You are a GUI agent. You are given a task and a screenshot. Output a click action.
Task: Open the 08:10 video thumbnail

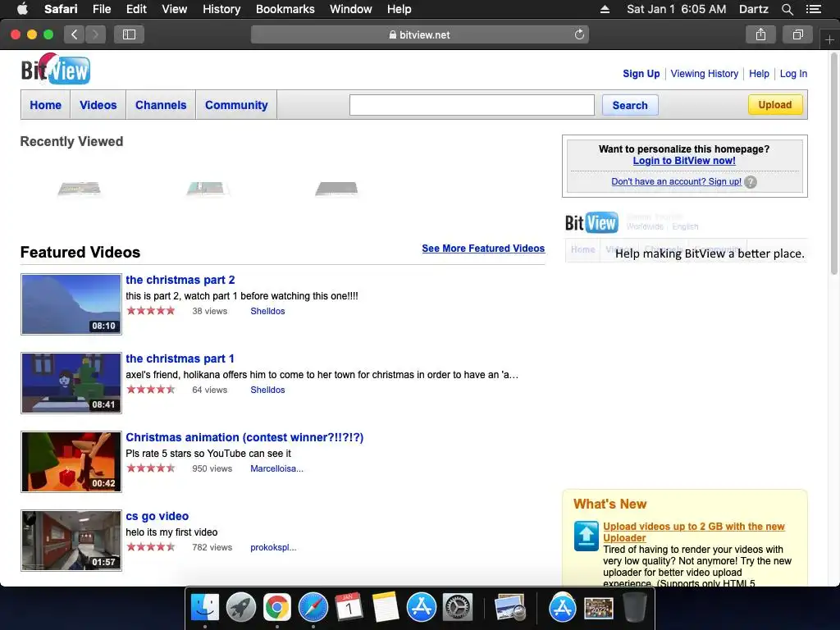point(71,304)
